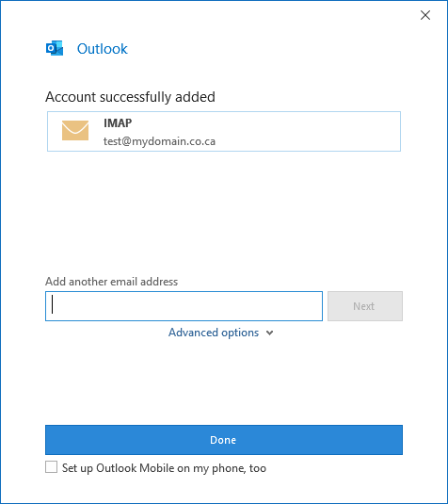Click the blank space below the account card

224,212
